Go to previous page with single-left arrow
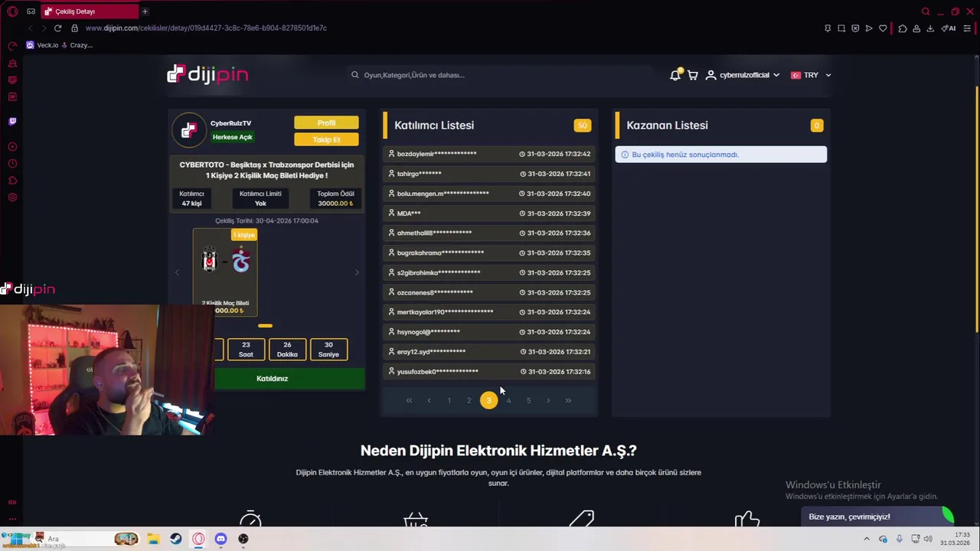The height and width of the screenshot is (551, 980). point(429,400)
